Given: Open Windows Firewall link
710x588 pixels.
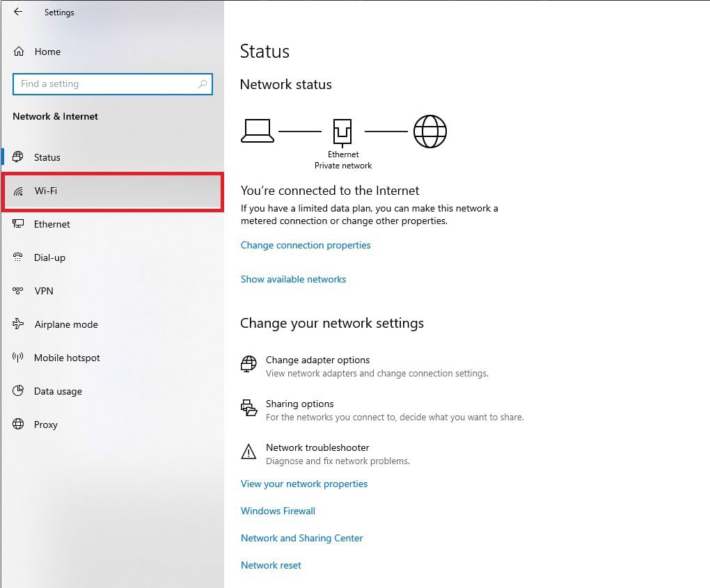Looking at the screenshot, I should coord(278,511).
